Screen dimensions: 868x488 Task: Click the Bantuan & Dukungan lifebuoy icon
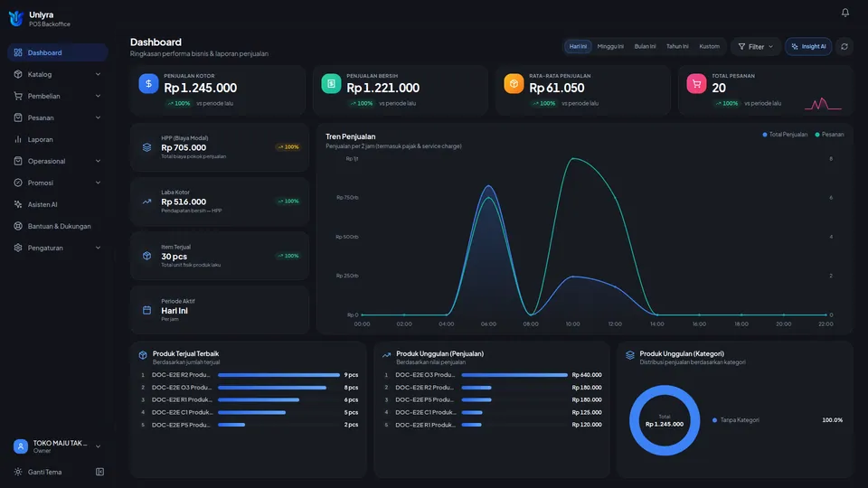(x=18, y=226)
